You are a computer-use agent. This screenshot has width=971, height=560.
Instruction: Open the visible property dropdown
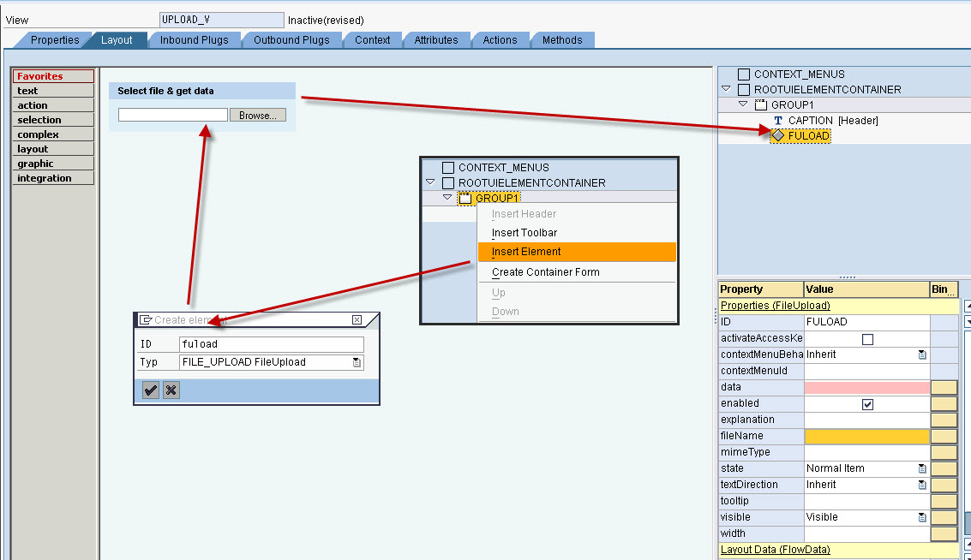pos(923,516)
